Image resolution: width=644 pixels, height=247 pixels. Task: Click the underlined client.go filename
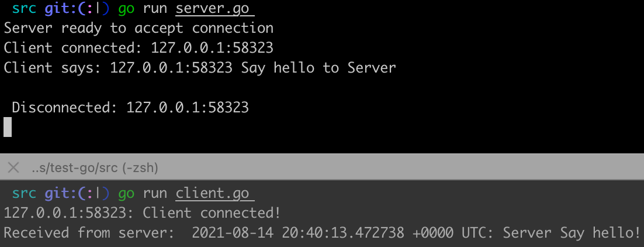[212, 193]
